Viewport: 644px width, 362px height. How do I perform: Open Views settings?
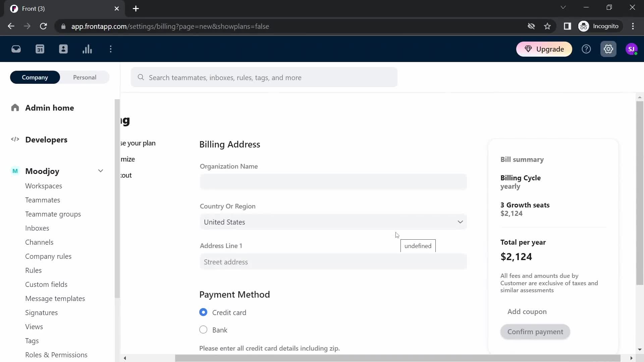click(x=34, y=327)
